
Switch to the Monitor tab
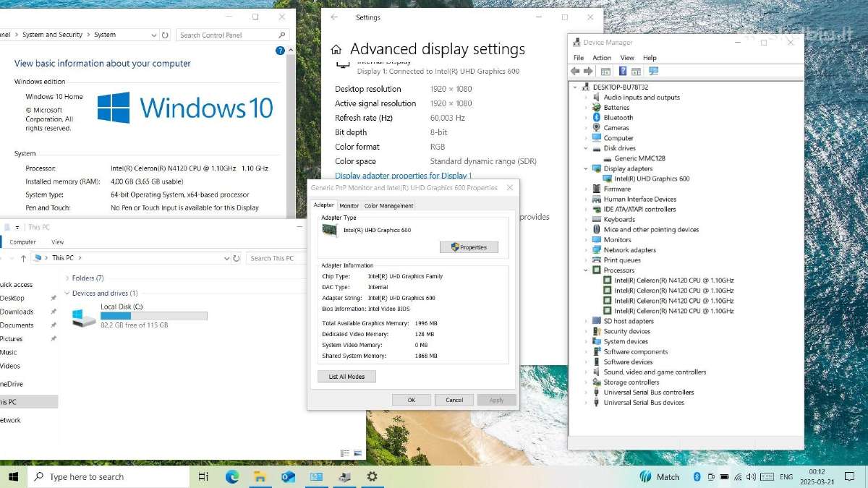(349, 206)
